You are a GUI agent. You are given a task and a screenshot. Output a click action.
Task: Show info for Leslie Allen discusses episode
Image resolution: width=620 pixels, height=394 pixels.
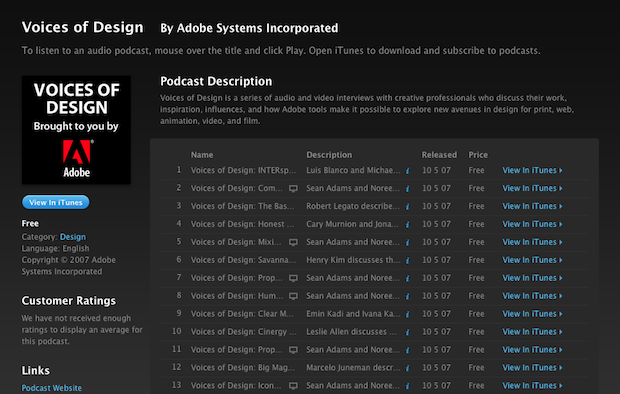coord(407,332)
